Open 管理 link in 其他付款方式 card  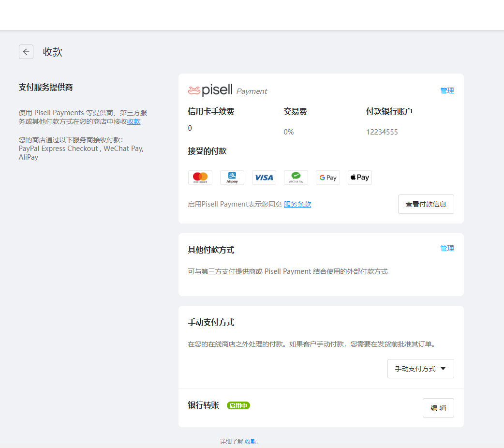pyautogui.click(x=447, y=248)
